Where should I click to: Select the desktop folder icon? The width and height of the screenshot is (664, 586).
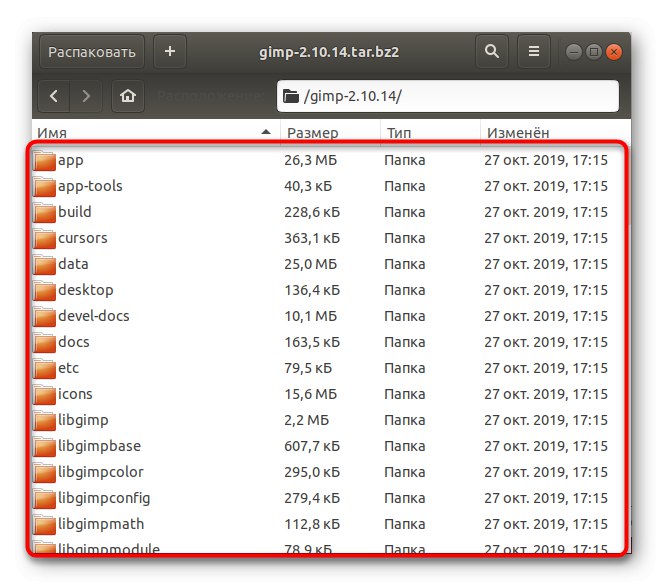point(44,290)
